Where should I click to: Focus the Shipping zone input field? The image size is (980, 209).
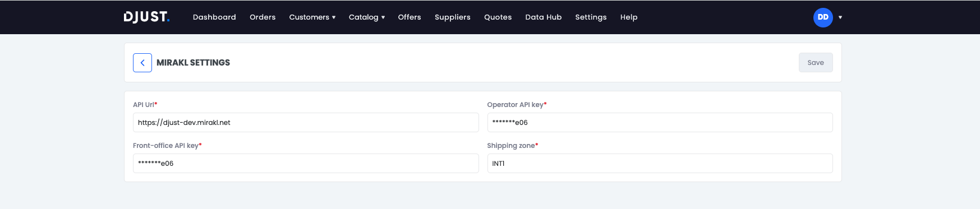tap(660, 164)
